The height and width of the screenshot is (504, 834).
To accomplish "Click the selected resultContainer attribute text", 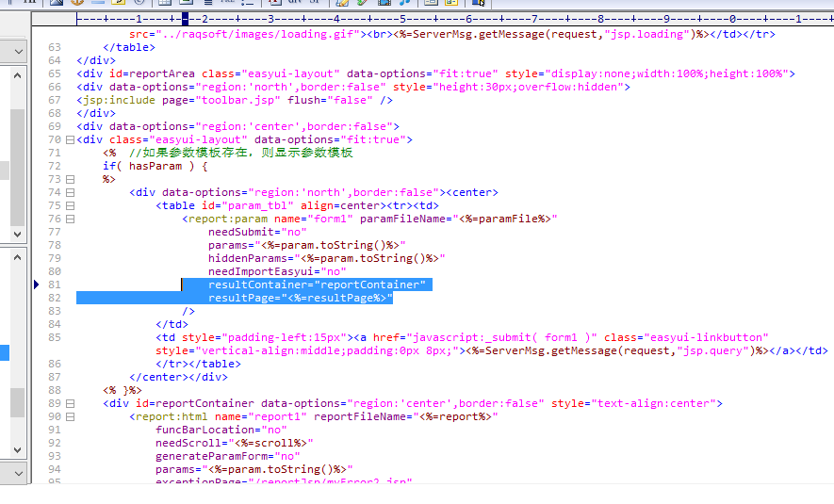I will coord(317,285).
